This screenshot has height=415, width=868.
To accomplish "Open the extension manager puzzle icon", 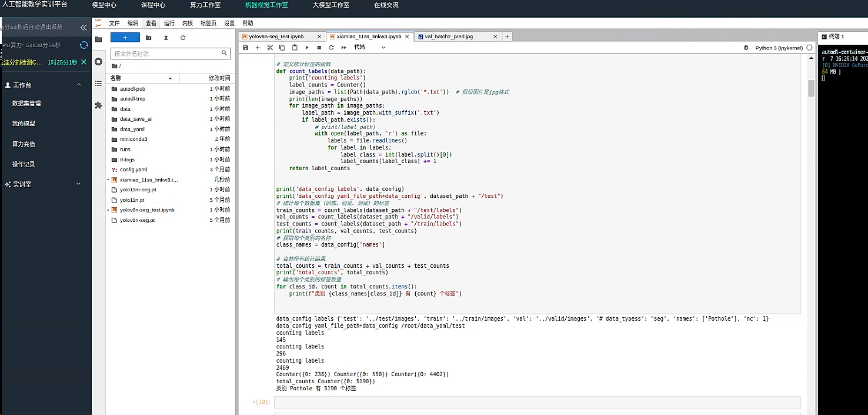I will [98, 105].
